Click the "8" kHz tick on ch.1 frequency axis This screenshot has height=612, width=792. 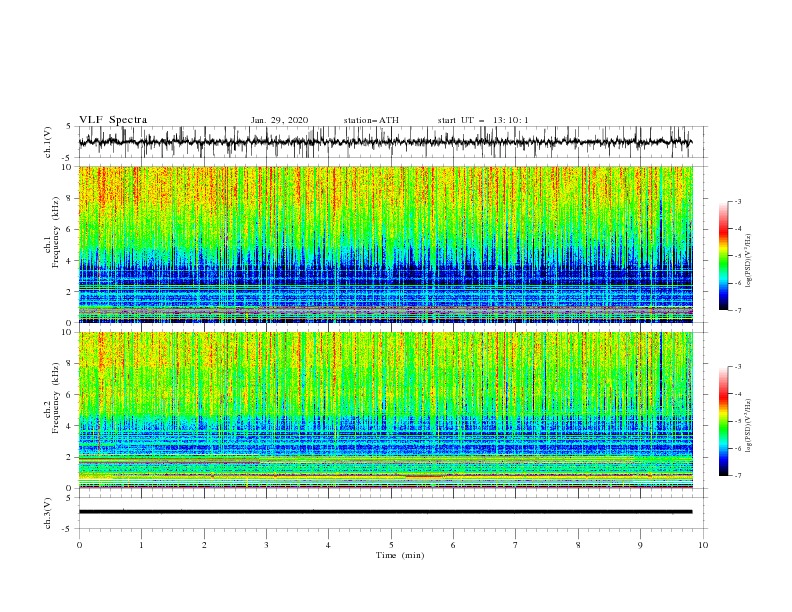(70, 198)
